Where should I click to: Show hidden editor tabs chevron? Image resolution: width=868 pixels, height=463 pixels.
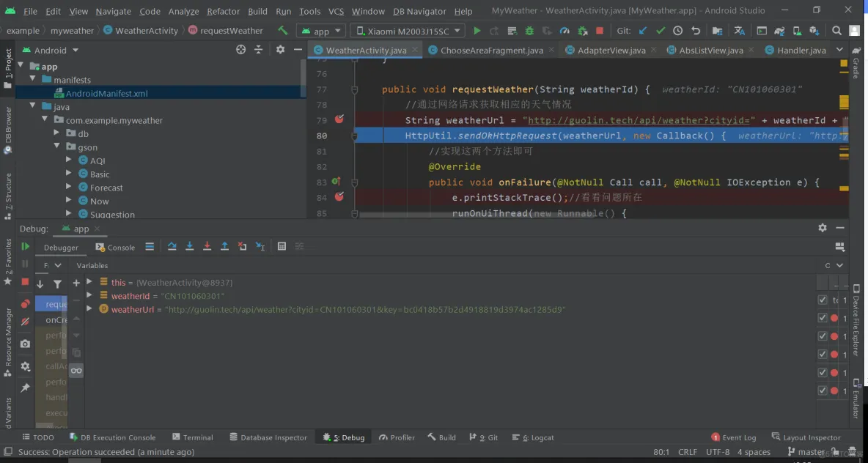tap(839, 50)
